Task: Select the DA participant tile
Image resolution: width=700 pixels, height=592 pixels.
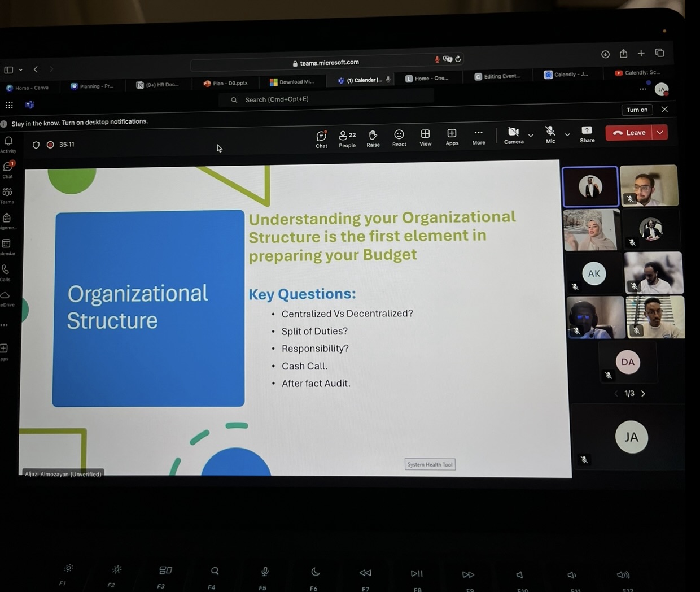Action: [x=628, y=362]
